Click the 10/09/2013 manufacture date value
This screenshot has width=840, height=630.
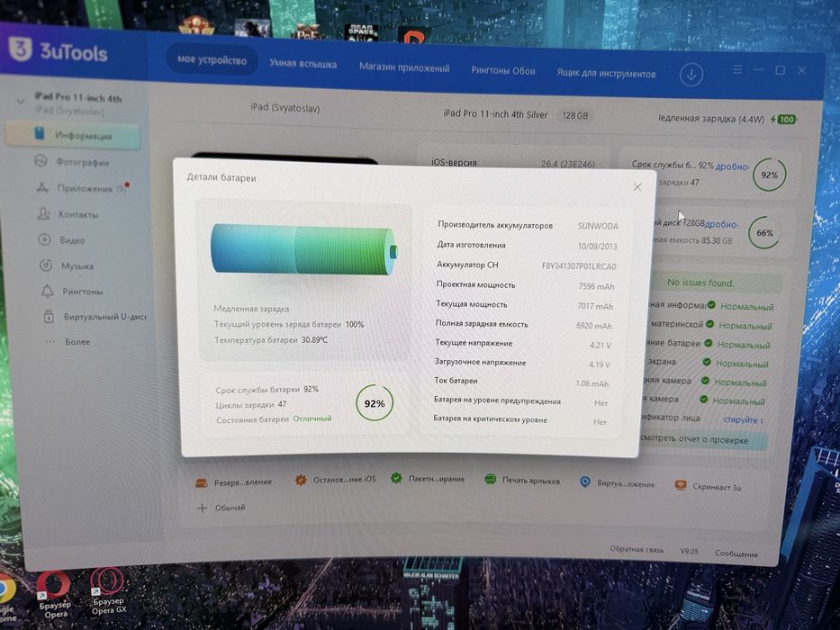click(597, 247)
